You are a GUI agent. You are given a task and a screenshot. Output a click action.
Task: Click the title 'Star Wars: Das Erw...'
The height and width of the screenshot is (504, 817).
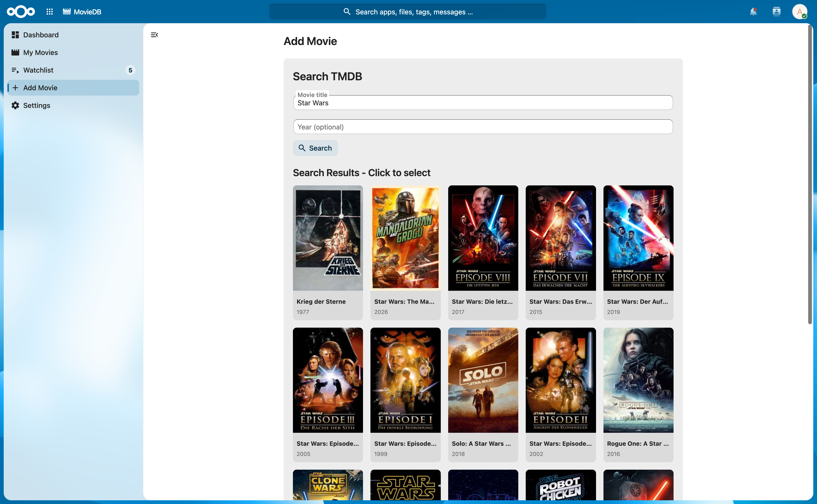click(561, 301)
